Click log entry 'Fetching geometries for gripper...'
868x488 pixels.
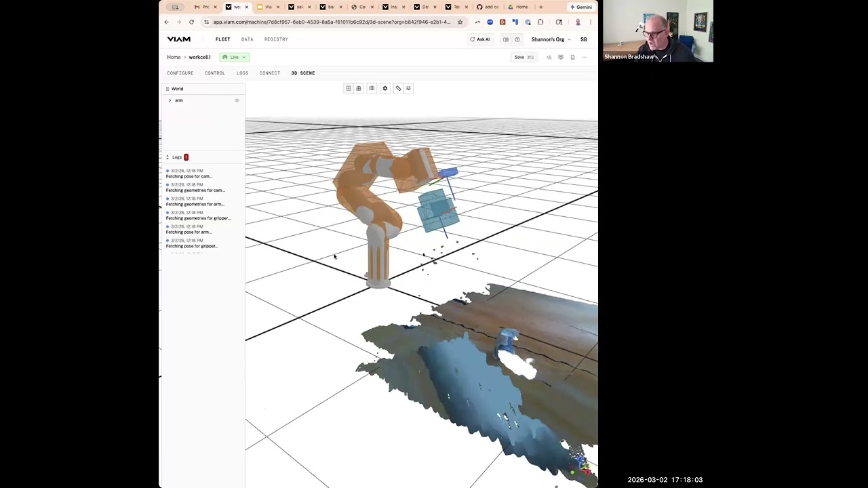(x=198, y=218)
